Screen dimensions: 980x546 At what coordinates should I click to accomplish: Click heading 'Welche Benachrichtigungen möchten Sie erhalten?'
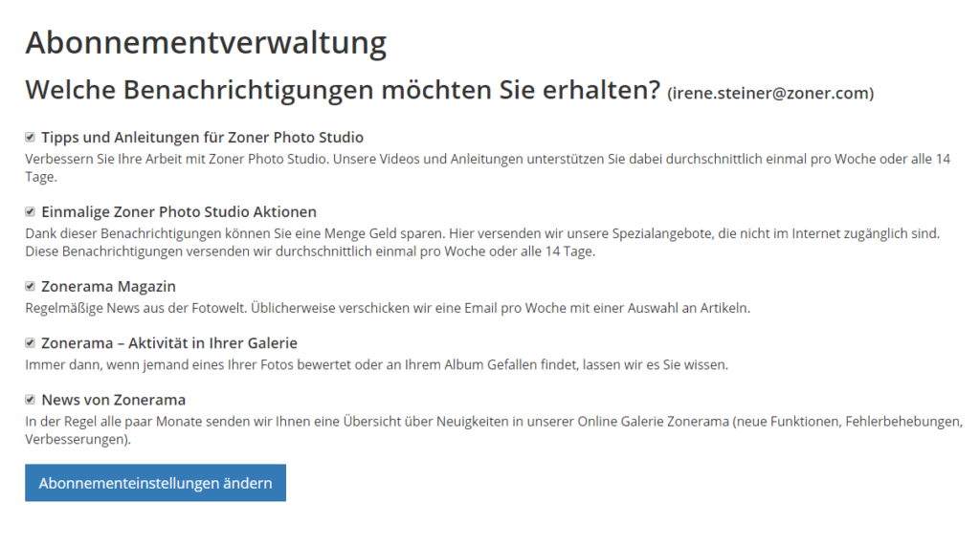coord(343,90)
